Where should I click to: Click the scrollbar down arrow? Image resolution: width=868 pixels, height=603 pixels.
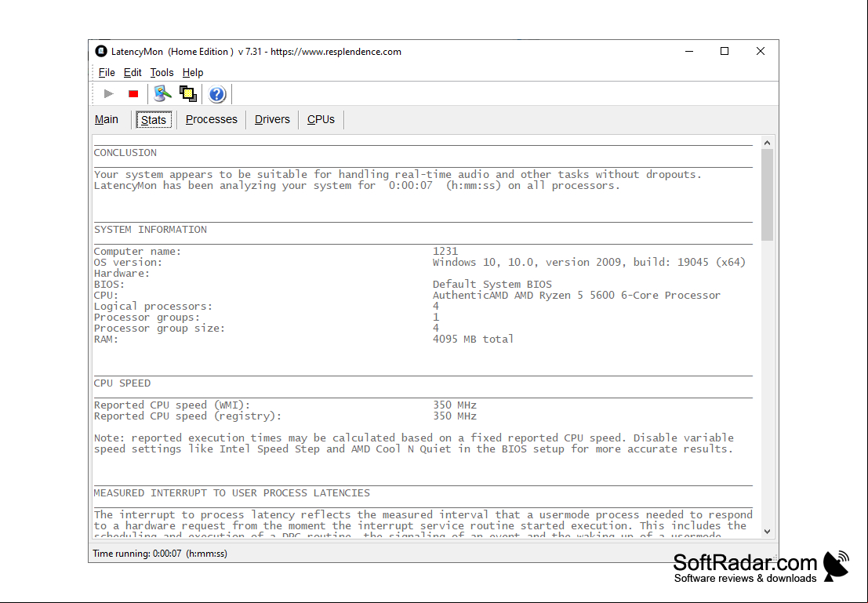(x=767, y=532)
